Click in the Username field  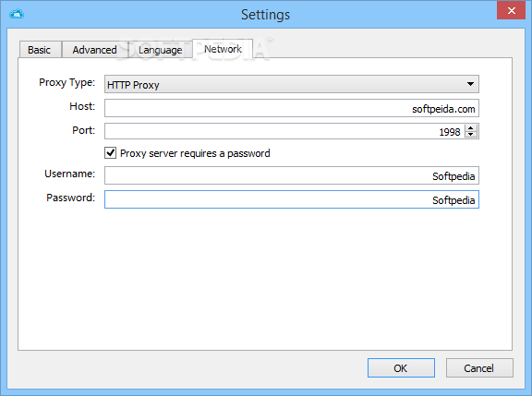tap(292, 175)
